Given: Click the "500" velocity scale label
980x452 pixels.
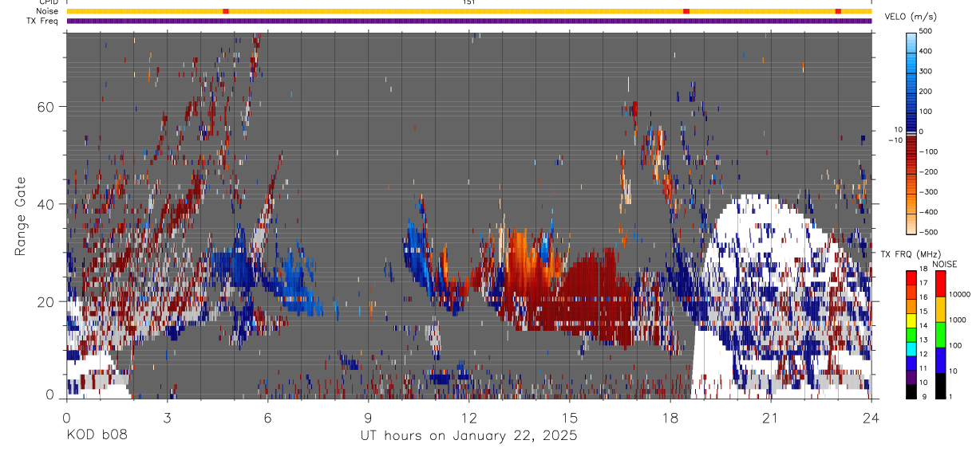Looking at the screenshot, I should (x=926, y=31).
